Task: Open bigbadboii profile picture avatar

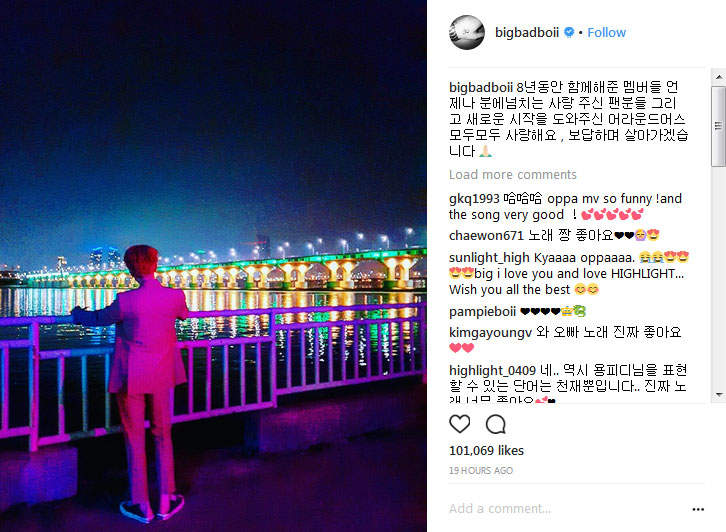Action: 467,32
